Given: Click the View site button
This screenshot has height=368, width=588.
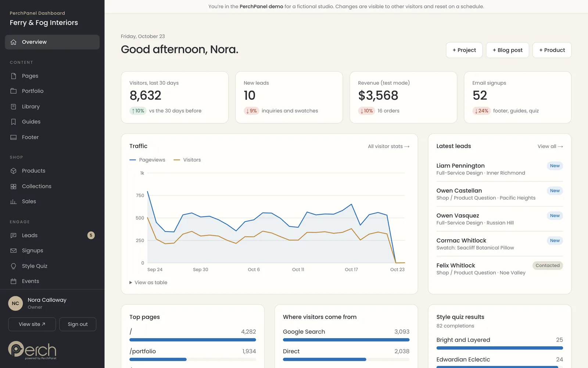Looking at the screenshot, I should click(x=32, y=324).
